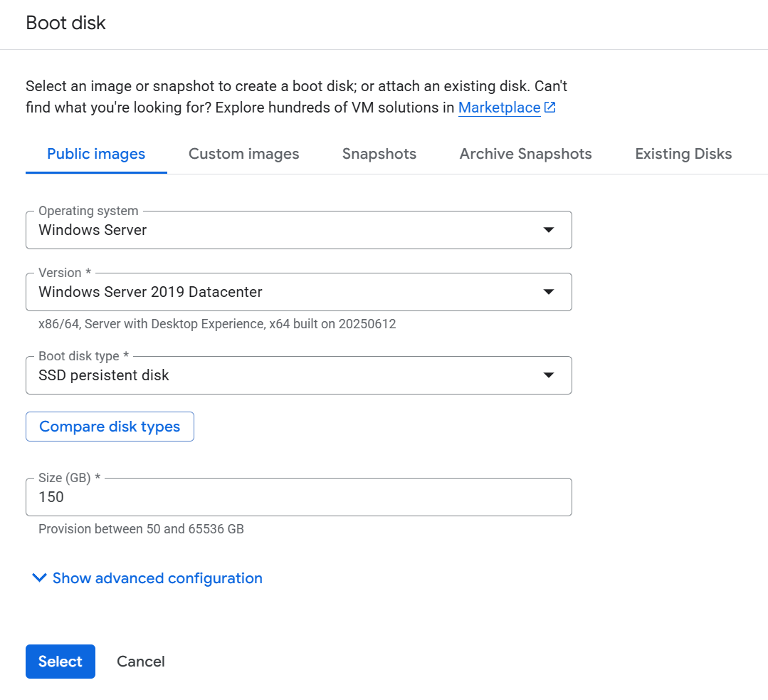
Task: Switch to the Custom images tab
Action: click(243, 154)
